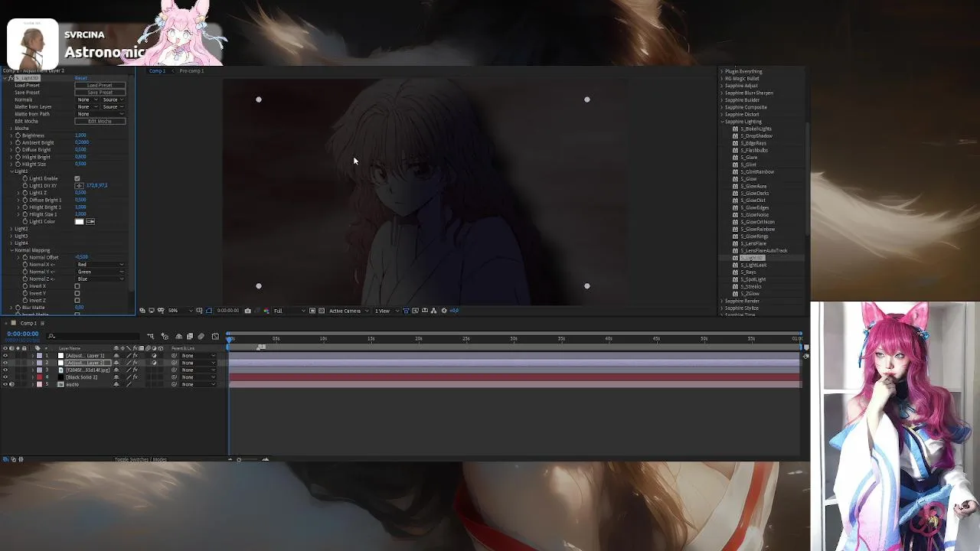Image resolution: width=980 pixels, height=551 pixels.
Task: Click the motion blur icon in timeline
Action: [201, 337]
